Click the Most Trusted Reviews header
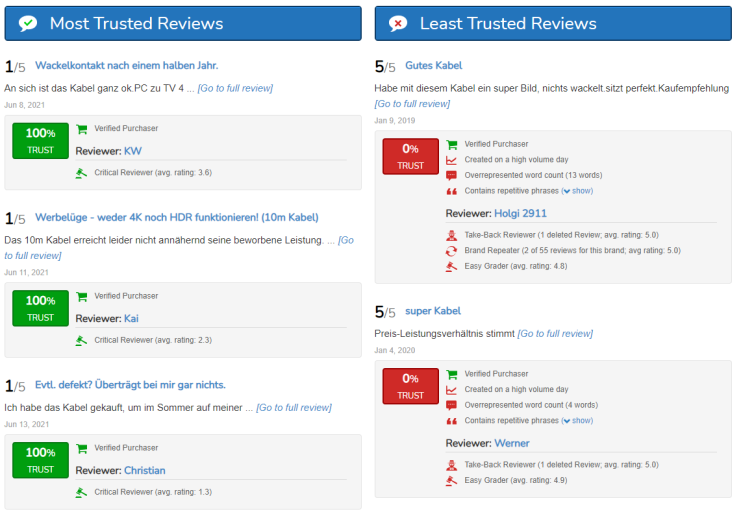754x518 pixels. 183,23
